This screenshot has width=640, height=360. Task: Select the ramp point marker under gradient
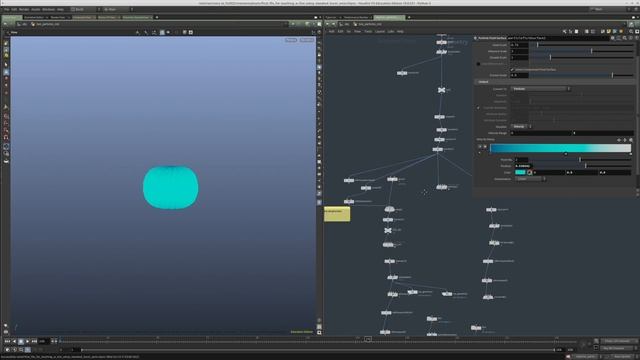(x=565, y=154)
